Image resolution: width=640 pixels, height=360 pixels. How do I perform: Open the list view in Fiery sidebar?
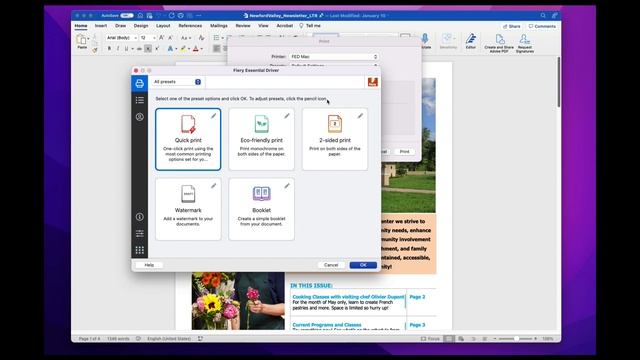point(140,100)
